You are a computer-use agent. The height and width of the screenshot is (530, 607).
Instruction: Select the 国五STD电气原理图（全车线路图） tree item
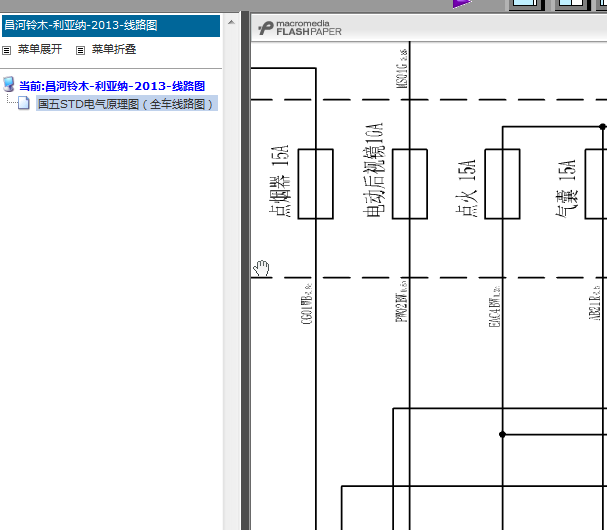[127, 104]
